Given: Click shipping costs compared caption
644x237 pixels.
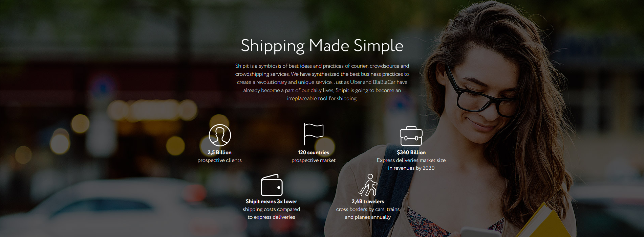Looking at the screenshot, I should (x=272, y=209).
